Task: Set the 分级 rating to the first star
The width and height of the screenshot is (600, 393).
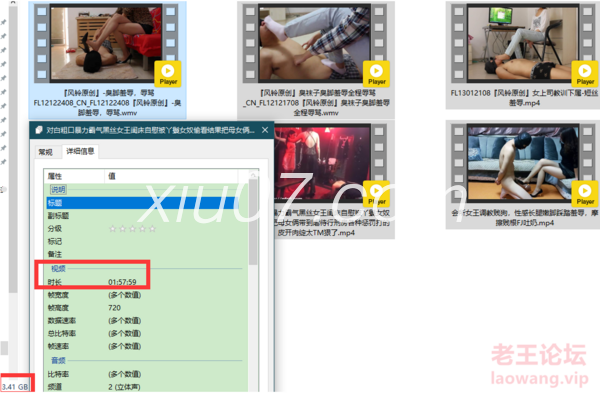Action: click(112, 229)
